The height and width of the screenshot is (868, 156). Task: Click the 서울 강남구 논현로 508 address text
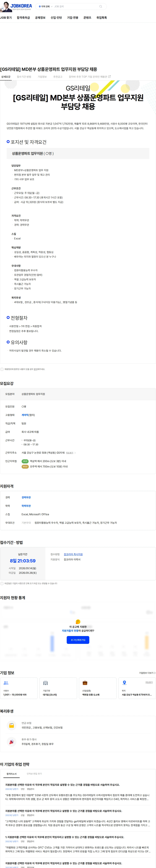[x=43, y=453]
